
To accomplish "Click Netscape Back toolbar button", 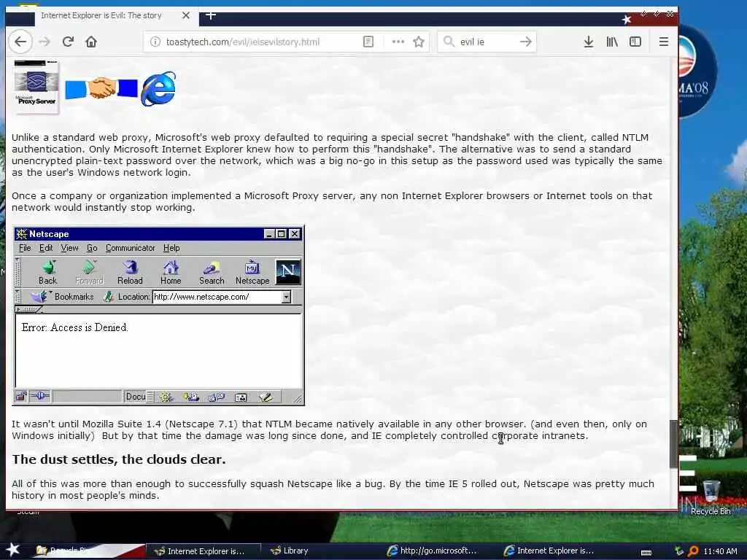I will click(47, 273).
